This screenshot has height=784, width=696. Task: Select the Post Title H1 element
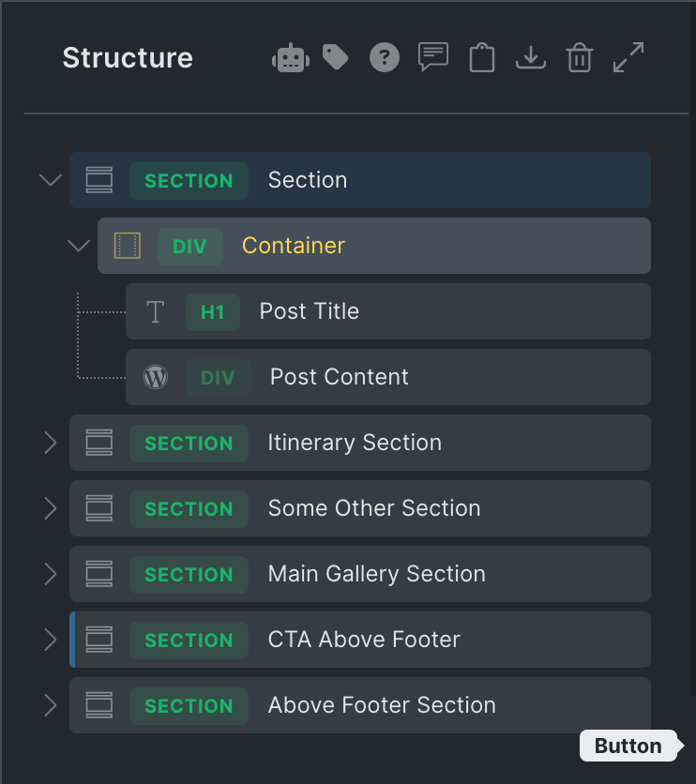(x=309, y=311)
